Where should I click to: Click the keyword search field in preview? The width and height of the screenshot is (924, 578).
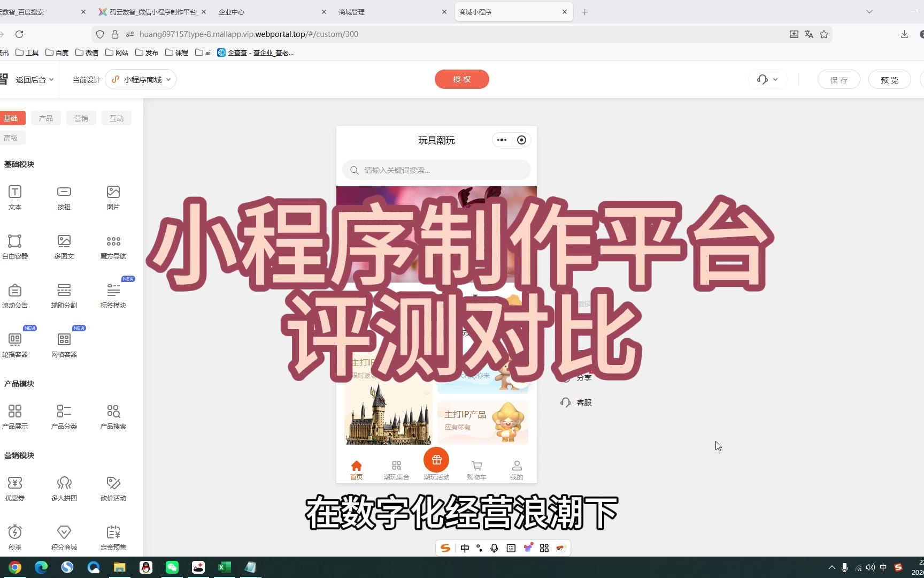pos(436,170)
